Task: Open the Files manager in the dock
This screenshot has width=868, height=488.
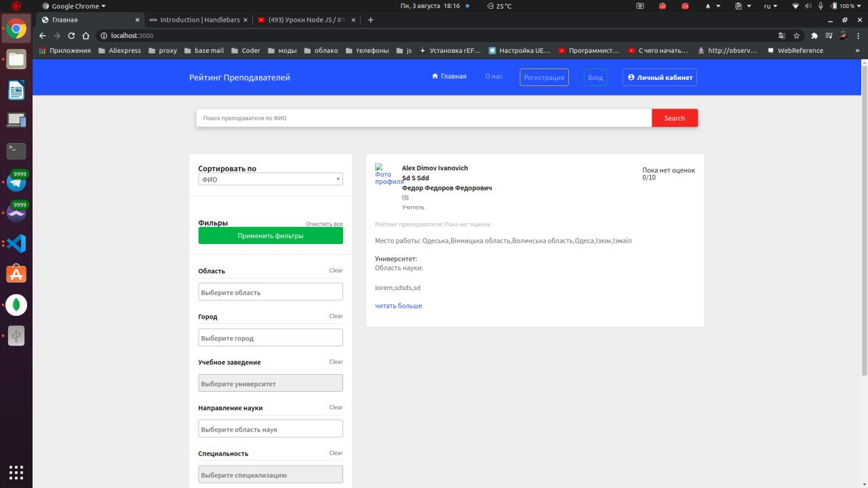Action: (16, 59)
